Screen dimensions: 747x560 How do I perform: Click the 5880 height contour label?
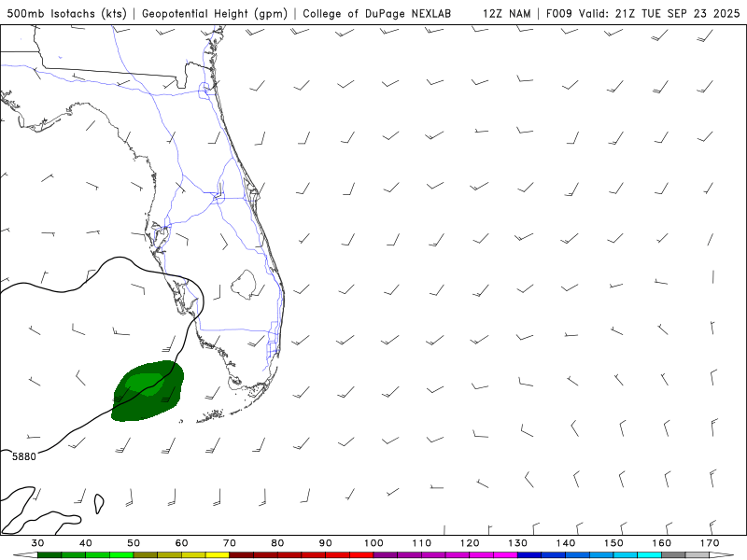point(24,456)
